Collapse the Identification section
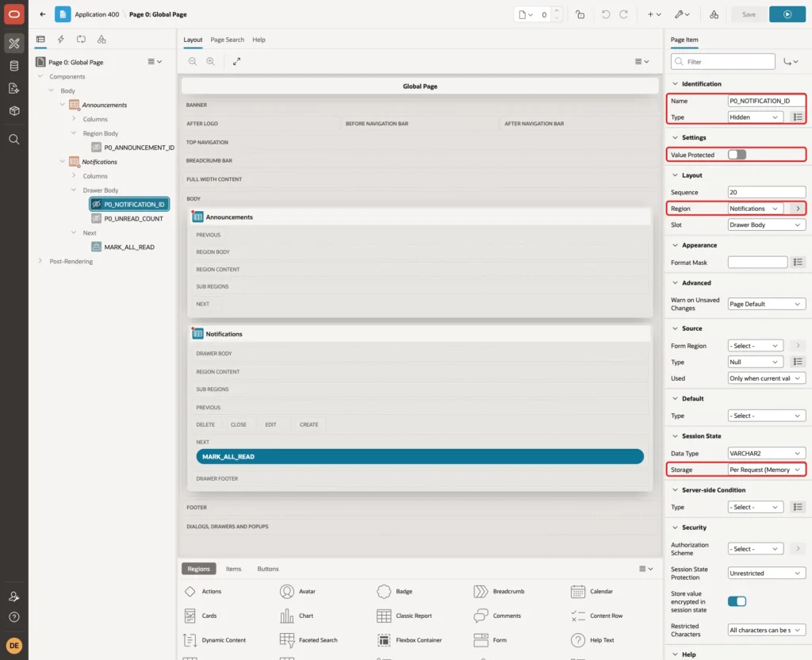 (675, 84)
